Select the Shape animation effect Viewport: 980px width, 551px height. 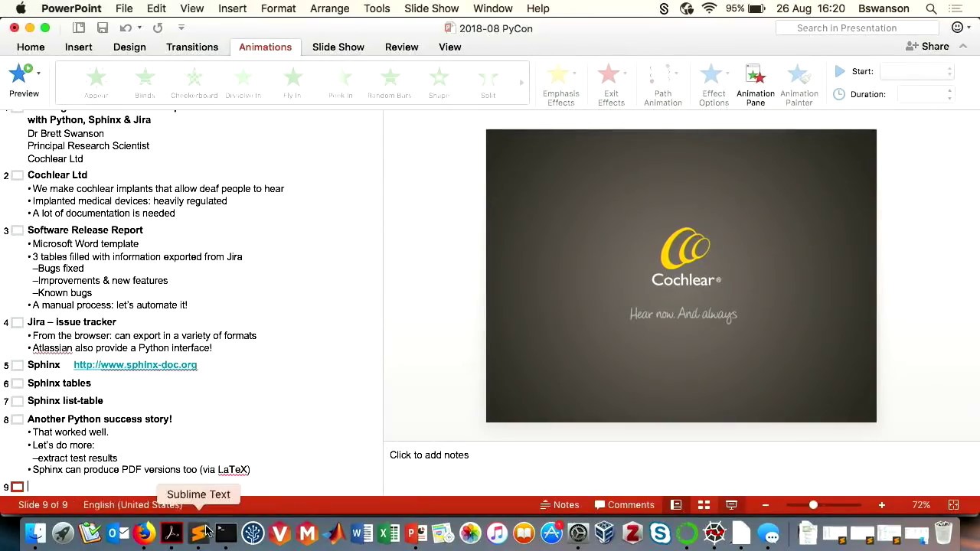coord(439,83)
